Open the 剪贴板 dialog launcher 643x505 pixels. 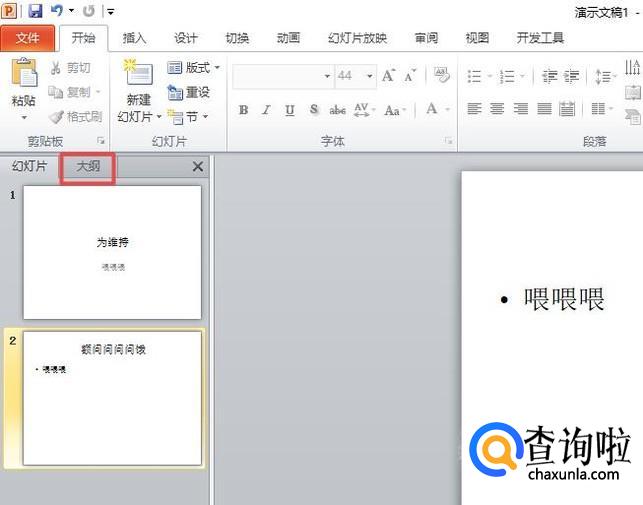tap(100, 141)
